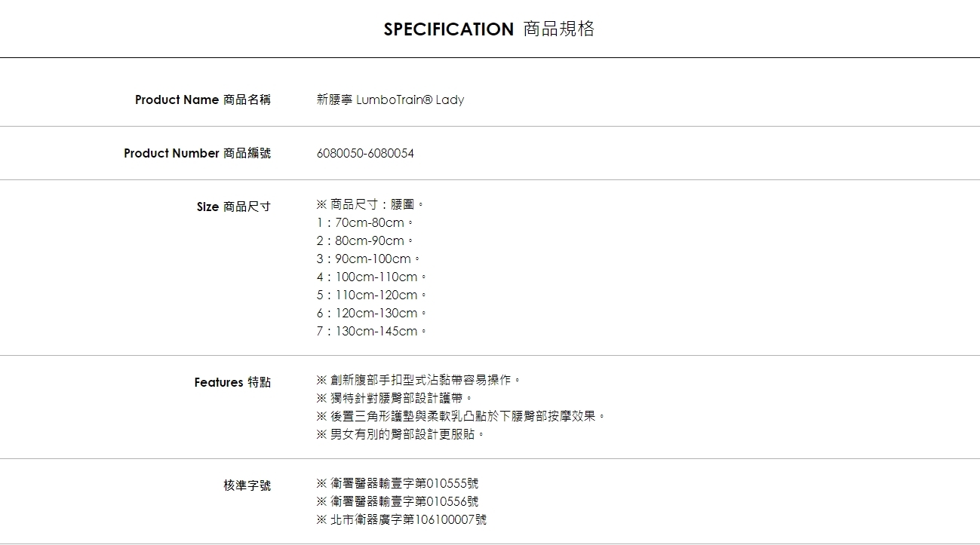Click the SPECIFICATION 商品規格 heading
Screen dimensions: 980x545
pyautogui.click(x=489, y=29)
